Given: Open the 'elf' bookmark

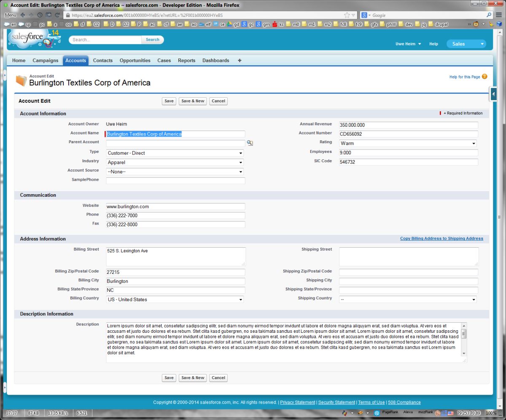Looking at the screenshot, I should point(205,24).
